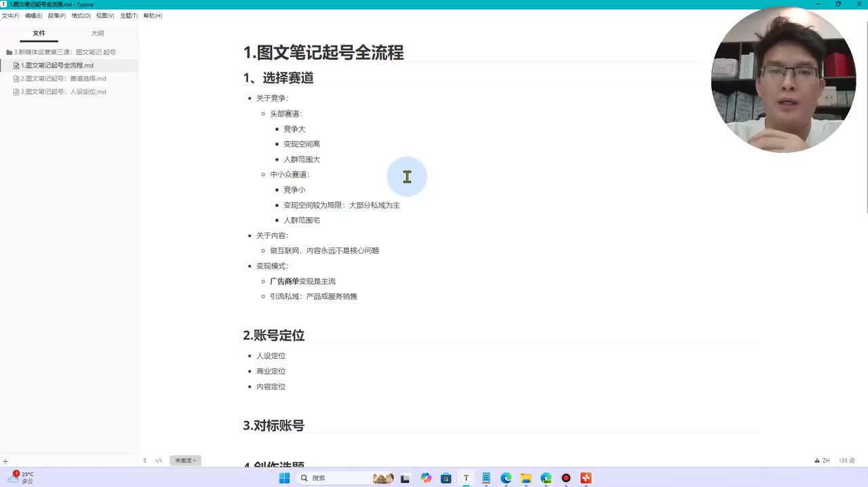Click the line 人群范围窄
The width and height of the screenshot is (868, 487).
(x=302, y=220)
